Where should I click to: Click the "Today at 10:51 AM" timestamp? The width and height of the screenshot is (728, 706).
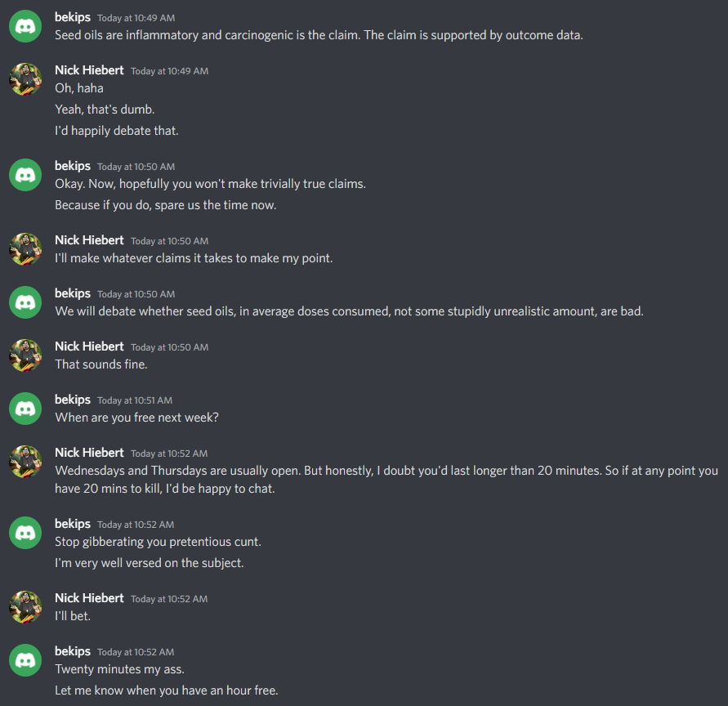click(x=135, y=400)
